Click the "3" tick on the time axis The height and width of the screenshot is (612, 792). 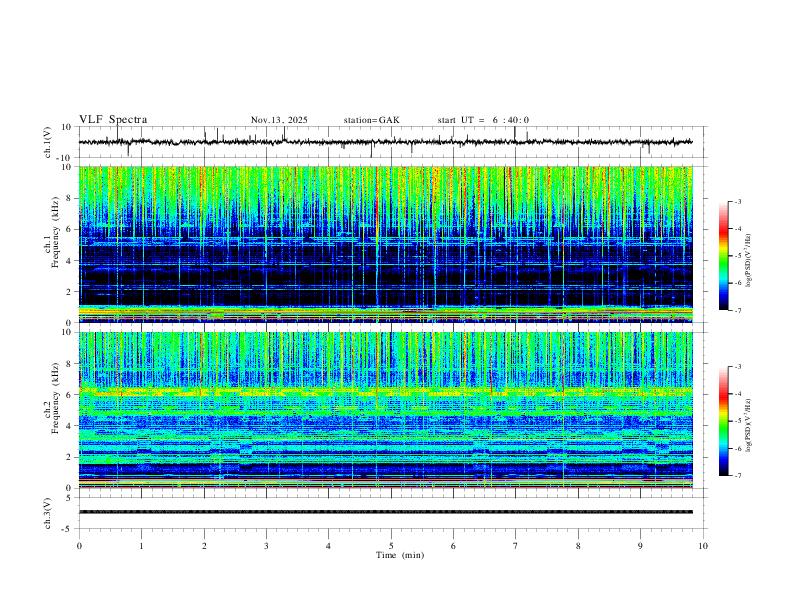coord(266,546)
